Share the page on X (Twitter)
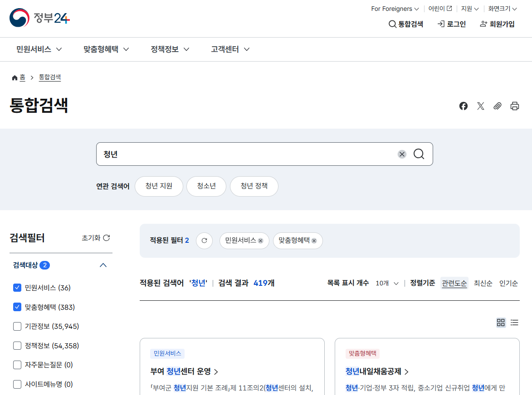532x395 pixels. point(480,106)
